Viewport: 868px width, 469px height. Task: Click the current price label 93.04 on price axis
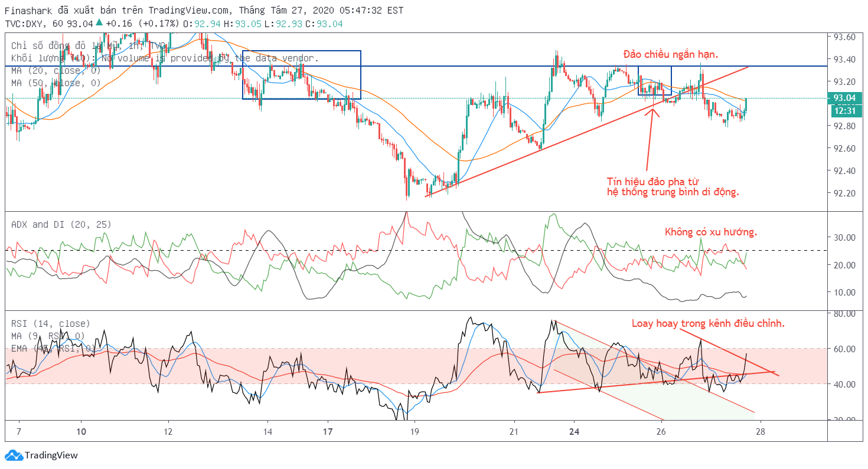[x=844, y=98]
